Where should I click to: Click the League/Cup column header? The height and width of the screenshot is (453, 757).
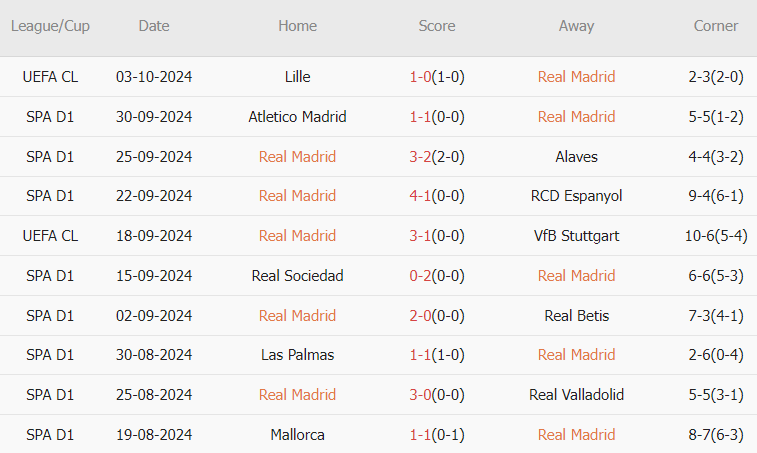pyautogui.click(x=50, y=26)
